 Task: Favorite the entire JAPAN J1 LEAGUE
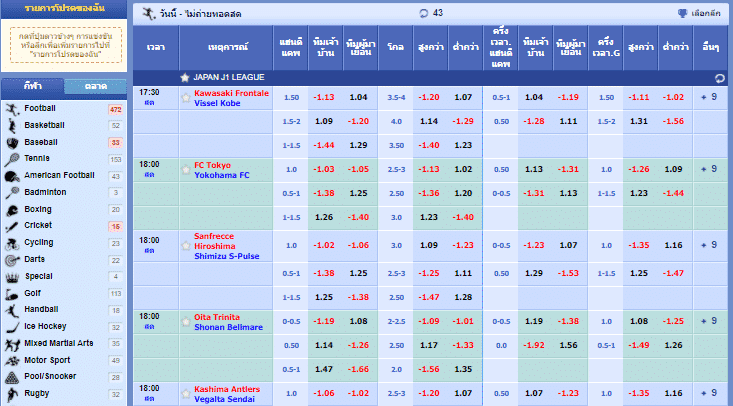[x=185, y=78]
